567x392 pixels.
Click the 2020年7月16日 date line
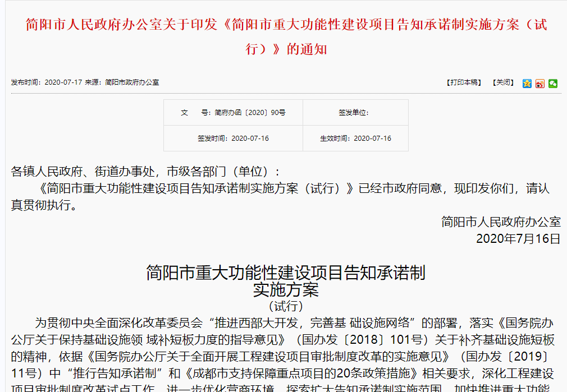click(518, 238)
